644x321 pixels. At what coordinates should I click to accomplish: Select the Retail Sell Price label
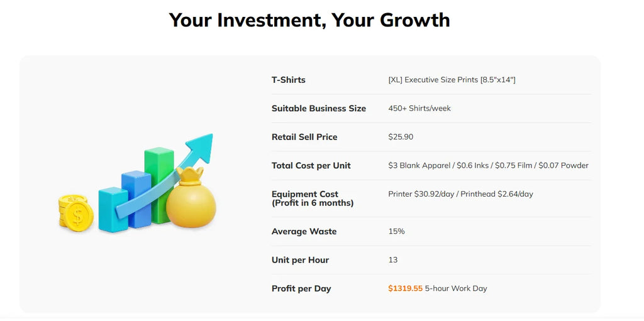(x=304, y=137)
